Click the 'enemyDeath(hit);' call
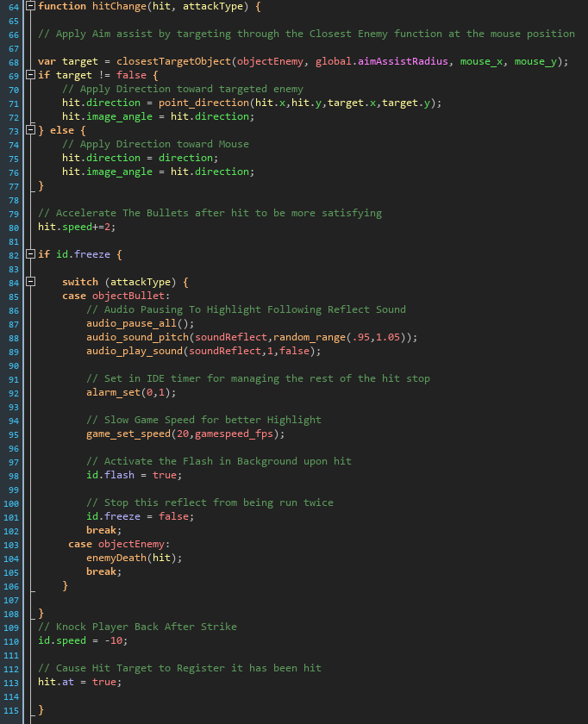 134,558
